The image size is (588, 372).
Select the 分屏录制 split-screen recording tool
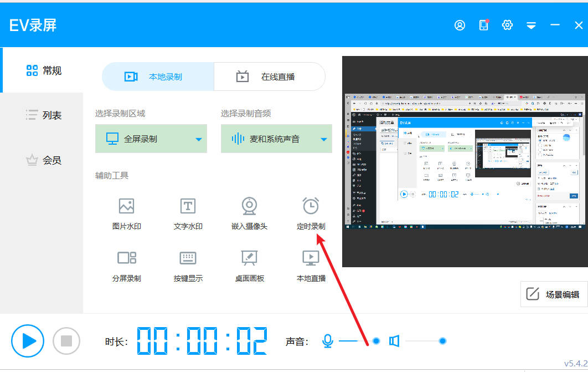[126, 264]
